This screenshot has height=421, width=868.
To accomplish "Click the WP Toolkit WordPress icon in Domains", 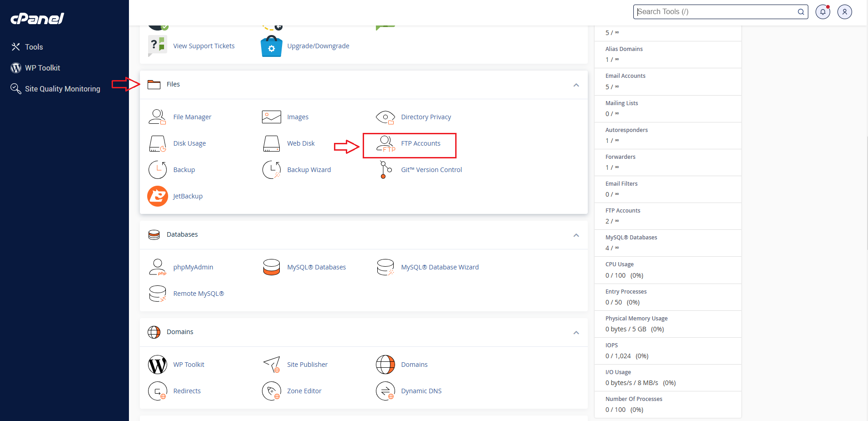I will pos(158,365).
